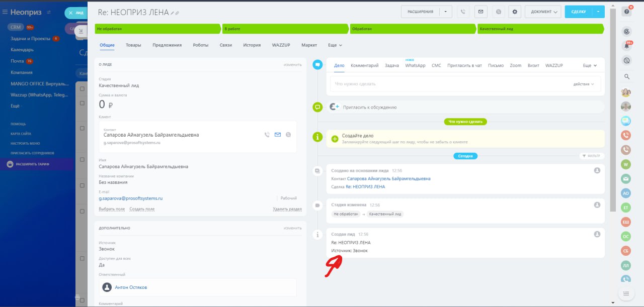Copy the lead link via chain icon

(x=177, y=13)
